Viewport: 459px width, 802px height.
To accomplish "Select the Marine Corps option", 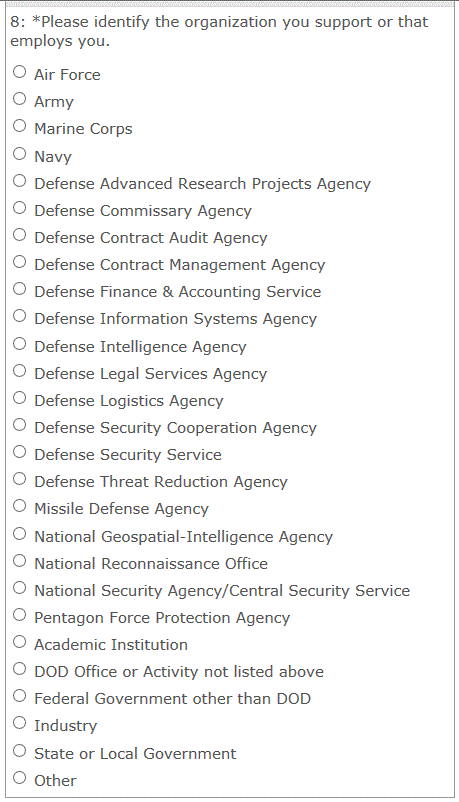I will (19, 126).
